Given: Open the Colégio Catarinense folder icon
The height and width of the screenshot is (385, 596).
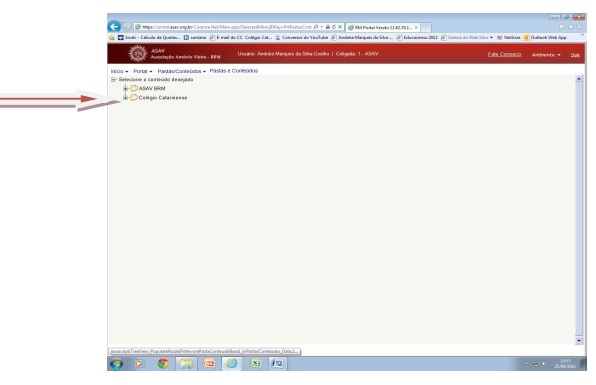Looking at the screenshot, I should [134, 98].
